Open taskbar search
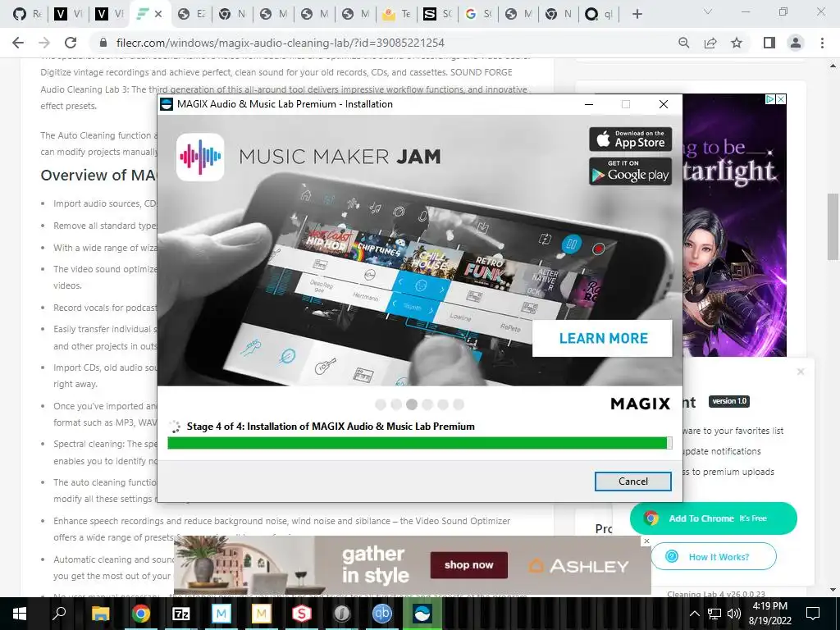The width and height of the screenshot is (840, 630). (x=59, y=614)
